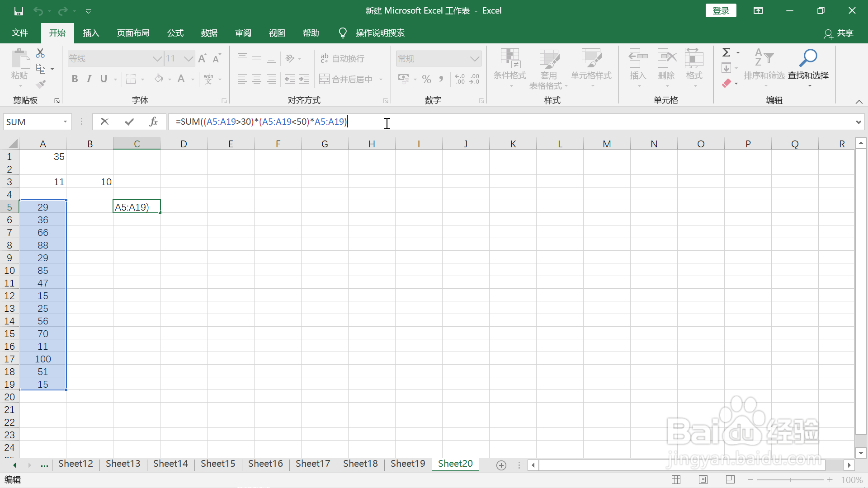Select column H header
The width and height of the screenshot is (868, 488).
coord(372,144)
